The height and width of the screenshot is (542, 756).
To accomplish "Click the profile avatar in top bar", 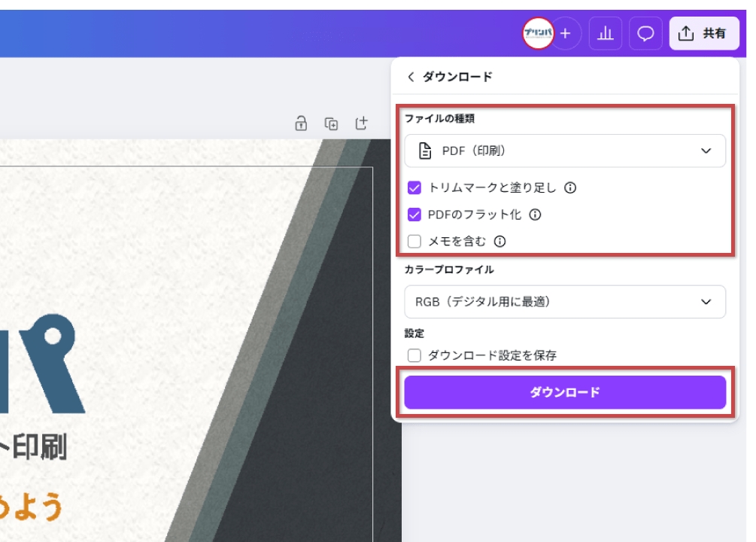I will click(538, 34).
